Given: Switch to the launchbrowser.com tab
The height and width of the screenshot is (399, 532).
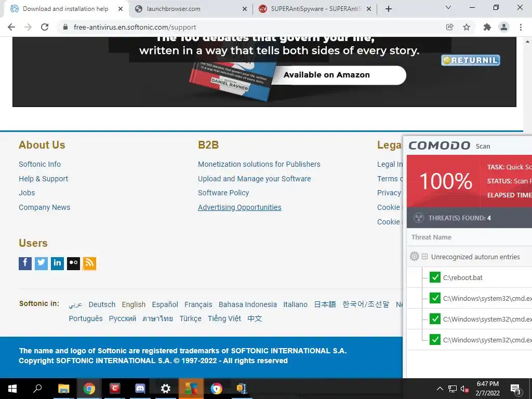Looking at the screenshot, I should click(x=191, y=9).
